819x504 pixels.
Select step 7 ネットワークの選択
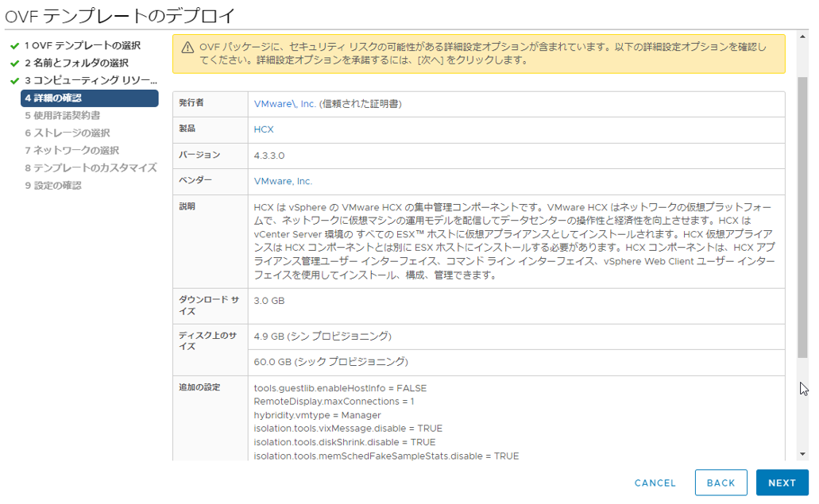(72, 151)
